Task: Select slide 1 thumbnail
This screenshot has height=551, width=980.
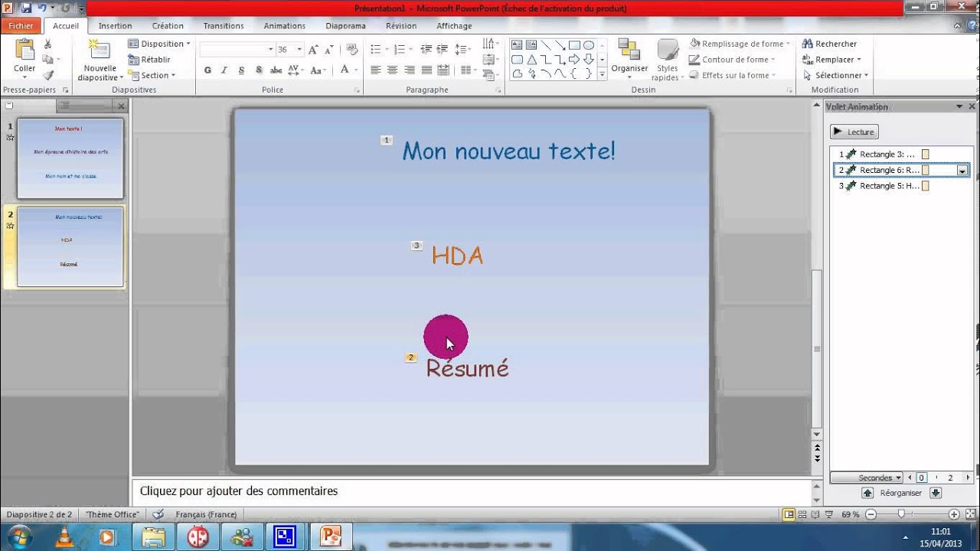Action: coord(70,158)
